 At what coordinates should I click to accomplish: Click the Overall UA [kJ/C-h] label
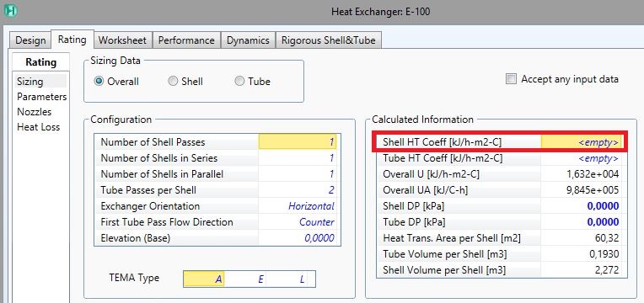(425, 190)
